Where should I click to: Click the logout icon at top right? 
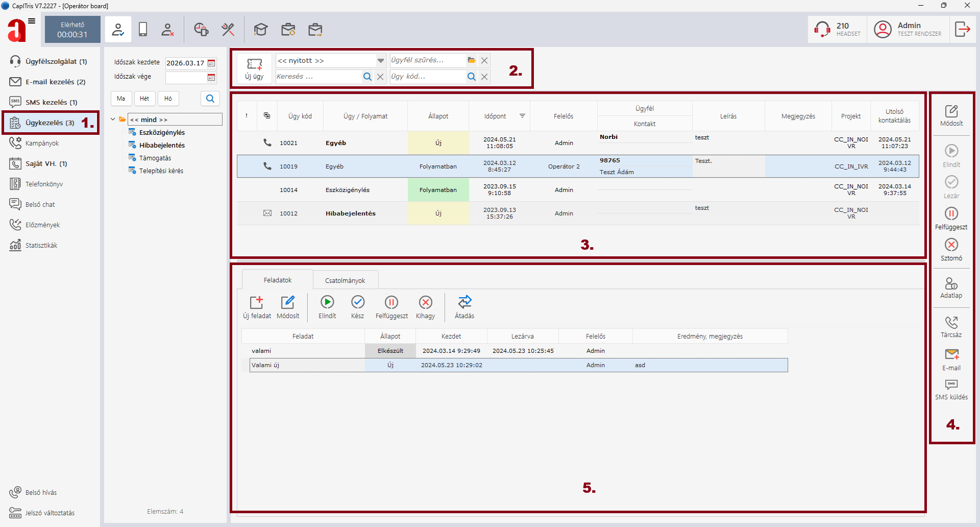(x=962, y=29)
